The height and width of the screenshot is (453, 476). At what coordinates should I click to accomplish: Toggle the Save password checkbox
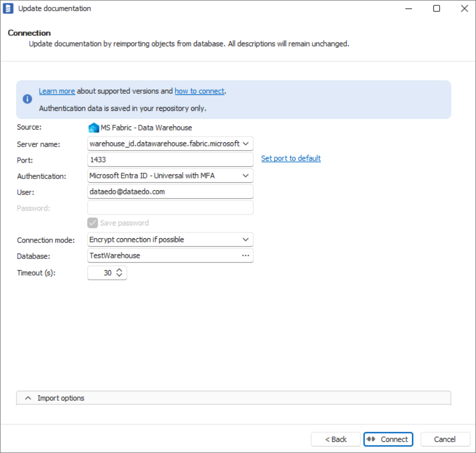click(x=93, y=223)
